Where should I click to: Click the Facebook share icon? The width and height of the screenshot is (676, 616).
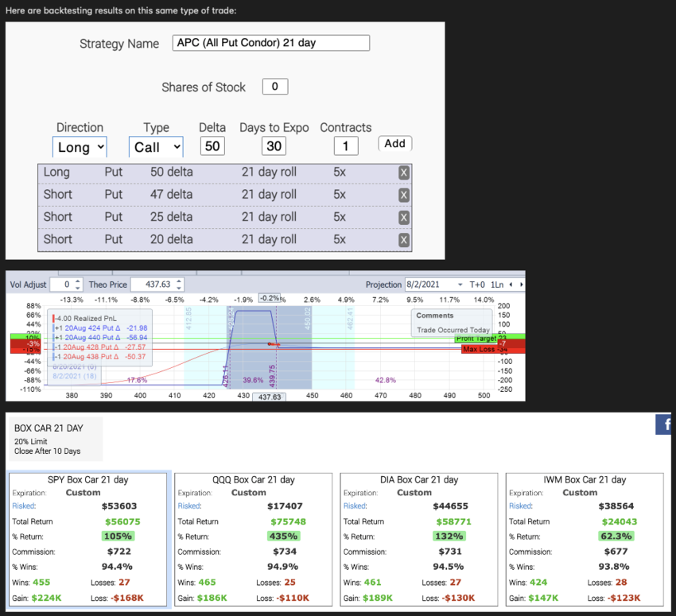[x=664, y=424]
